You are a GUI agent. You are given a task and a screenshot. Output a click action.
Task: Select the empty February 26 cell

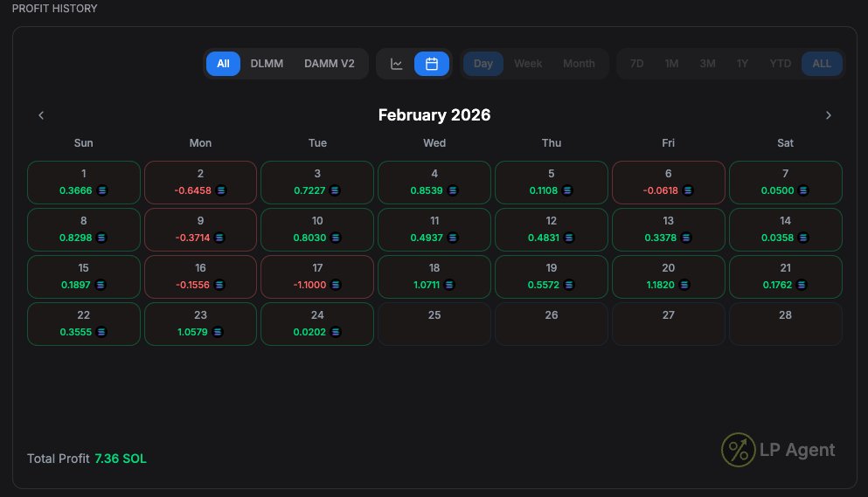(x=552, y=324)
